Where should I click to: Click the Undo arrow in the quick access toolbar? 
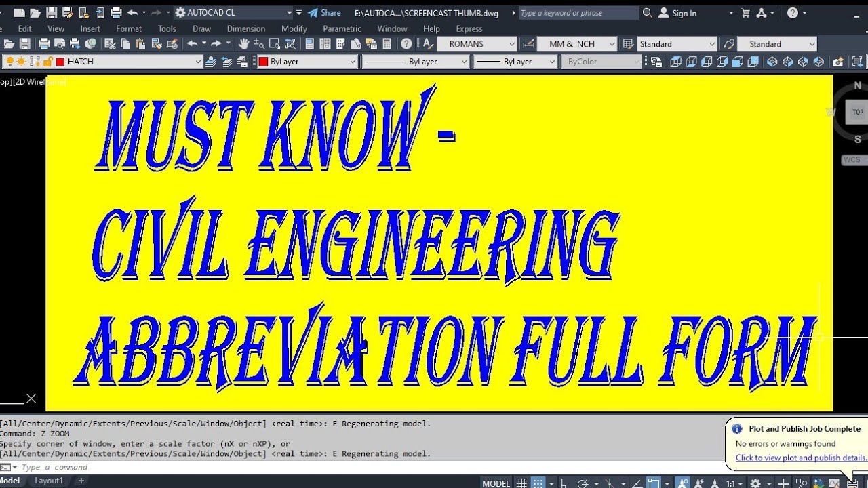point(132,13)
